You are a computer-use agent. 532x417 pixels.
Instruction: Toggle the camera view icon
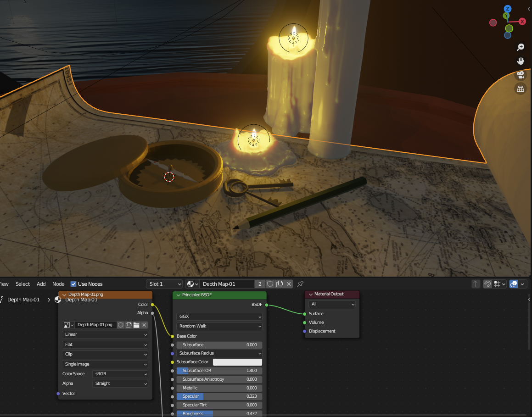click(521, 75)
